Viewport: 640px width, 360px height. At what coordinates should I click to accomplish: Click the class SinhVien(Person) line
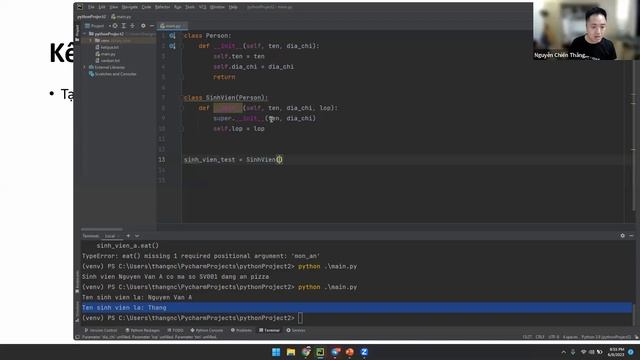(226, 98)
